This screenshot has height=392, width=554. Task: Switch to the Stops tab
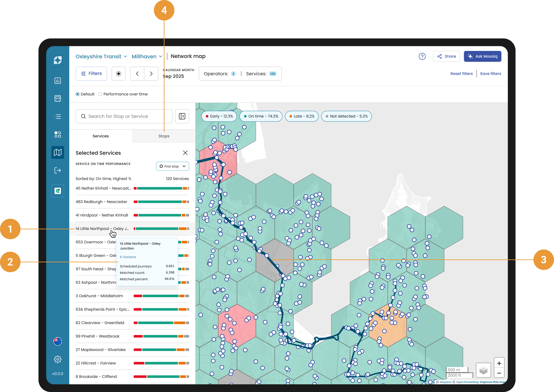(x=164, y=136)
